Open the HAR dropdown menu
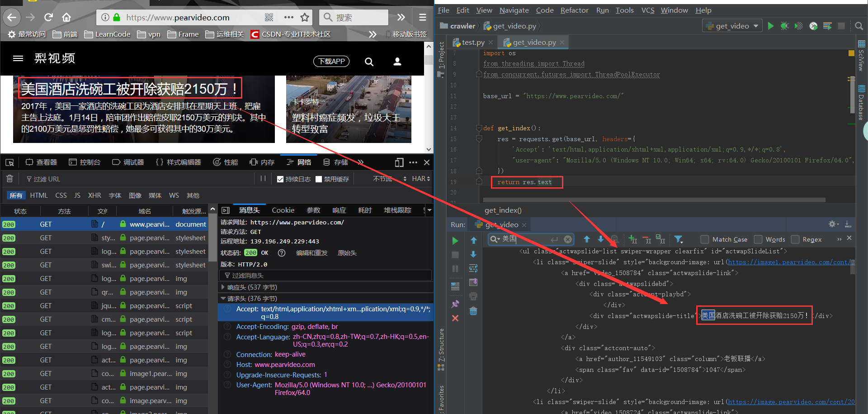 pos(420,179)
